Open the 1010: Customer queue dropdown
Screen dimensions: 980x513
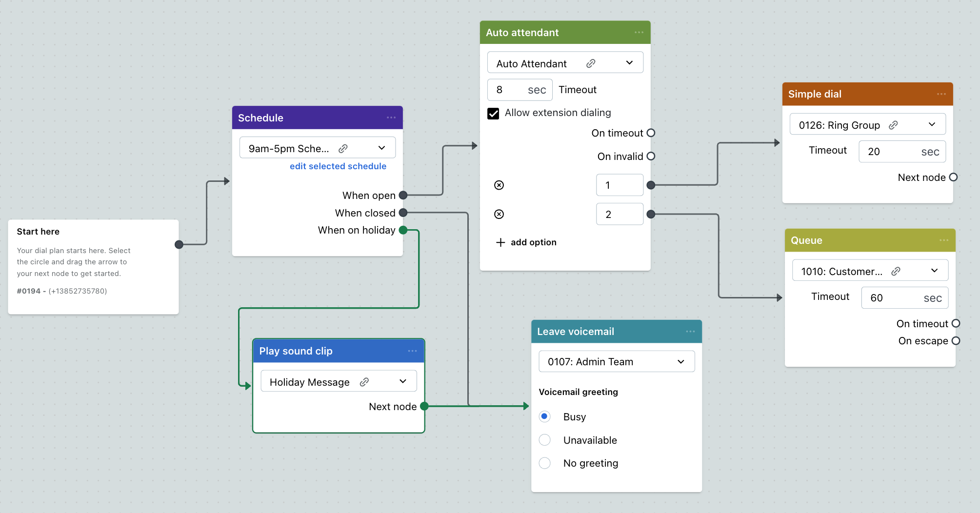click(934, 271)
